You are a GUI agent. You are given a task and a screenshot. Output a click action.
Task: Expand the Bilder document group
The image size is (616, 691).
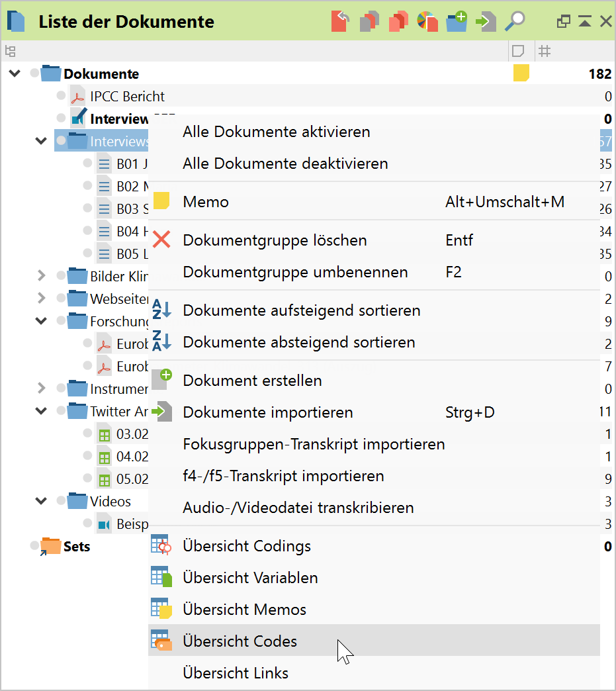[41, 276]
